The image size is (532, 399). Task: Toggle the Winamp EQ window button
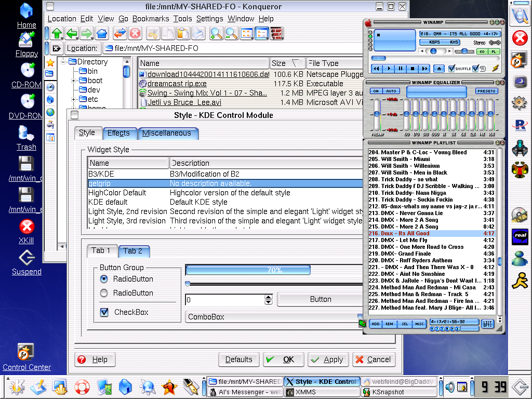(x=482, y=51)
